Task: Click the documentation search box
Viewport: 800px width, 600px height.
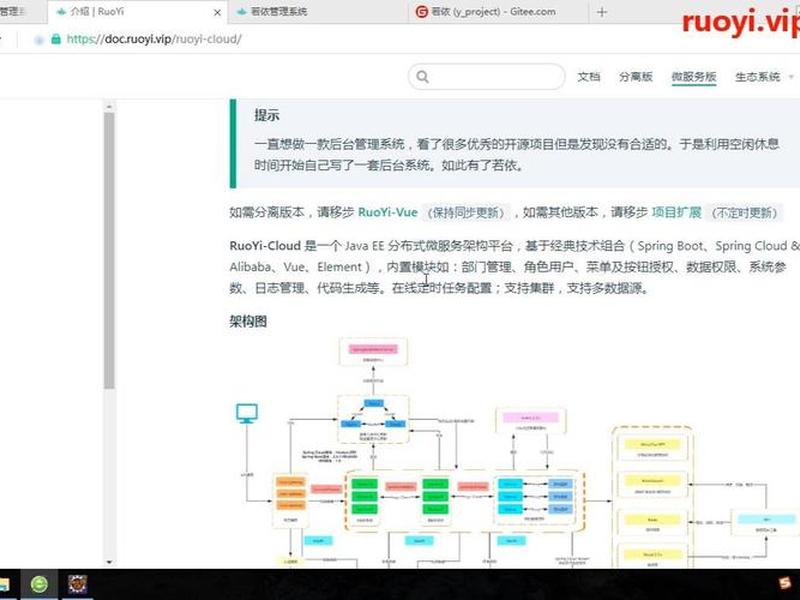Action: 486,77
